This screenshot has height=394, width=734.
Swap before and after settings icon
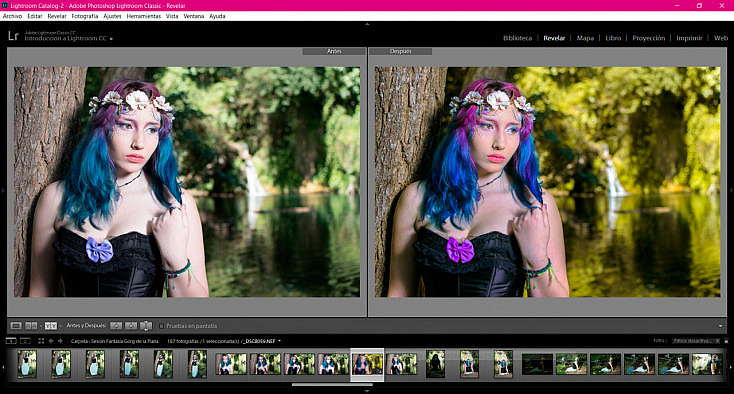tap(147, 326)
